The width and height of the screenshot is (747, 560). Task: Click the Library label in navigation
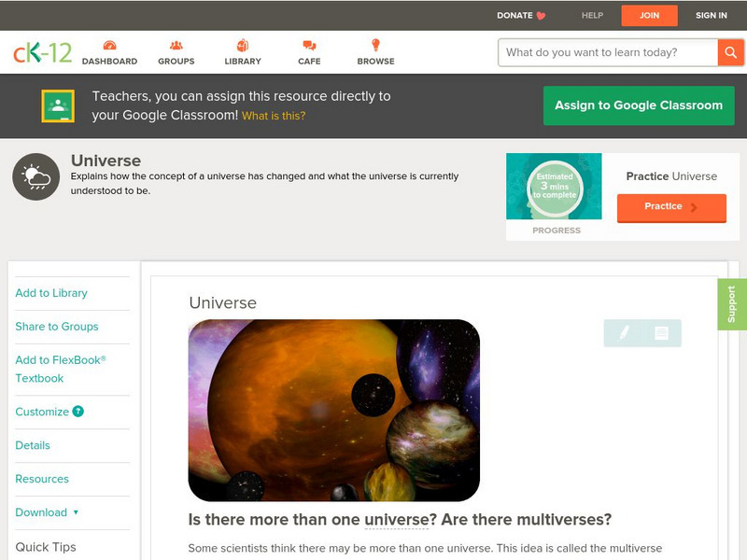click(243, 62)
